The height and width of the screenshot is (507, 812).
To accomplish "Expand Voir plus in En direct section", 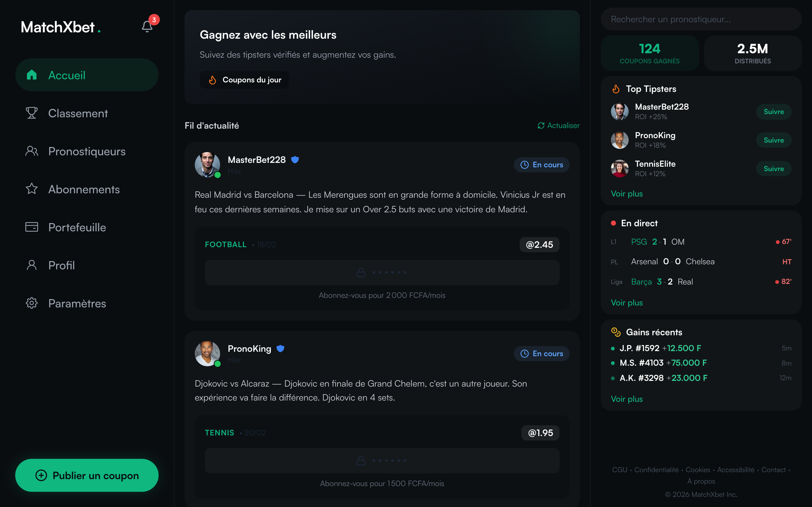I will [x=626, y=302].
